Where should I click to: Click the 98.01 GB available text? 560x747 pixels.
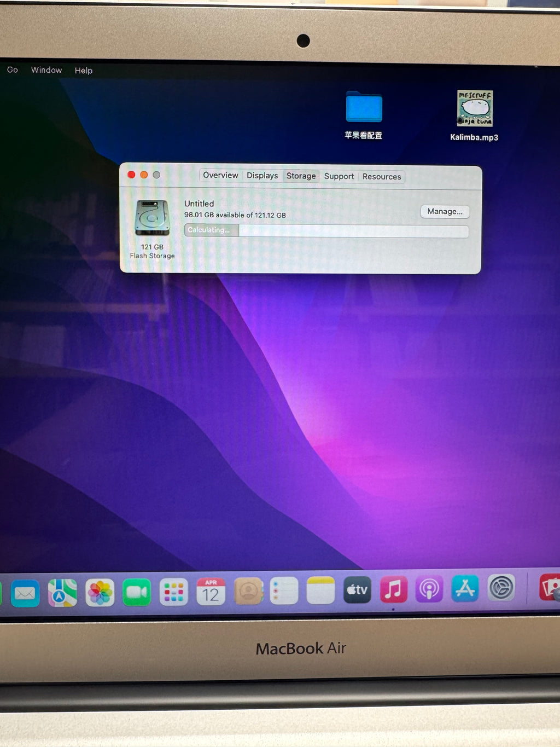235,215
